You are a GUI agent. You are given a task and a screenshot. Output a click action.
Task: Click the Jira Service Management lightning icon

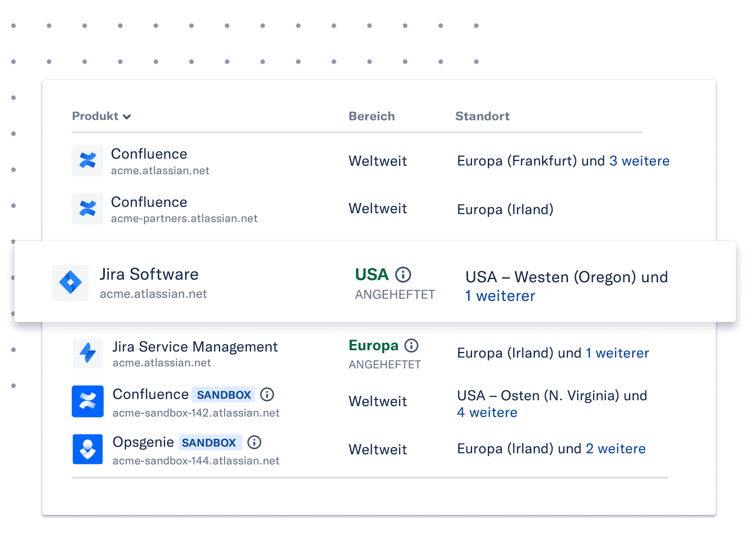[88, 353]
